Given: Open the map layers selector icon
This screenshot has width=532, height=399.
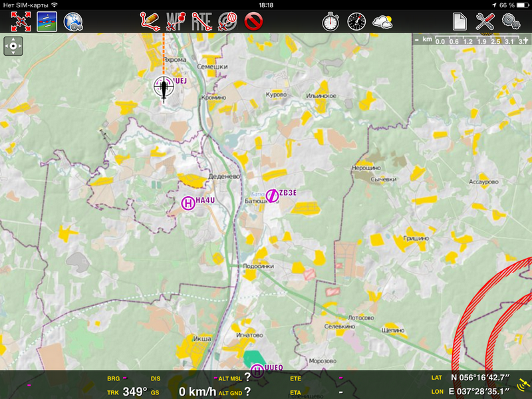Looking at the screenshot, I should coord(47,21).
